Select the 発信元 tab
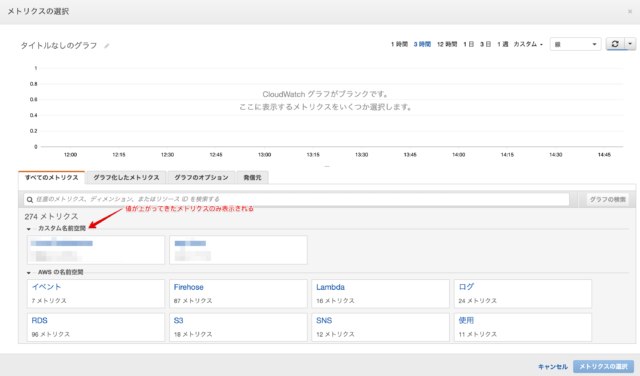 click(252, 178)
